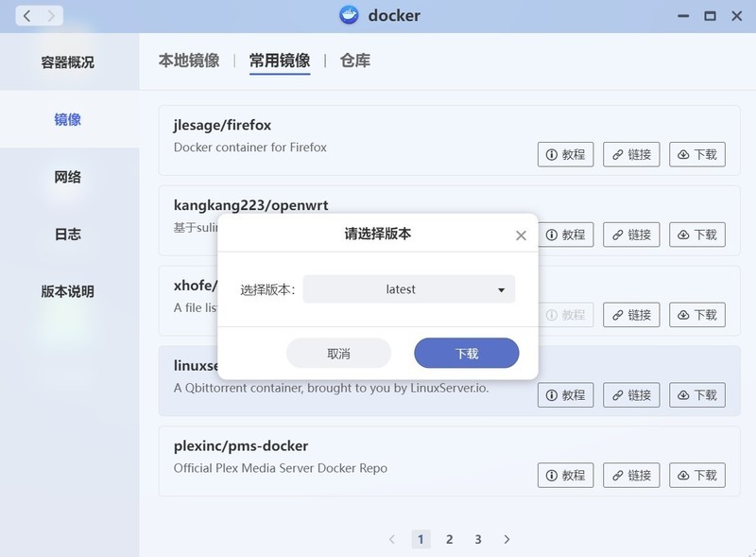This screenshot has height=557, width=756.
Task: Open page 3 of the image list
Action: tap(478, 539)
